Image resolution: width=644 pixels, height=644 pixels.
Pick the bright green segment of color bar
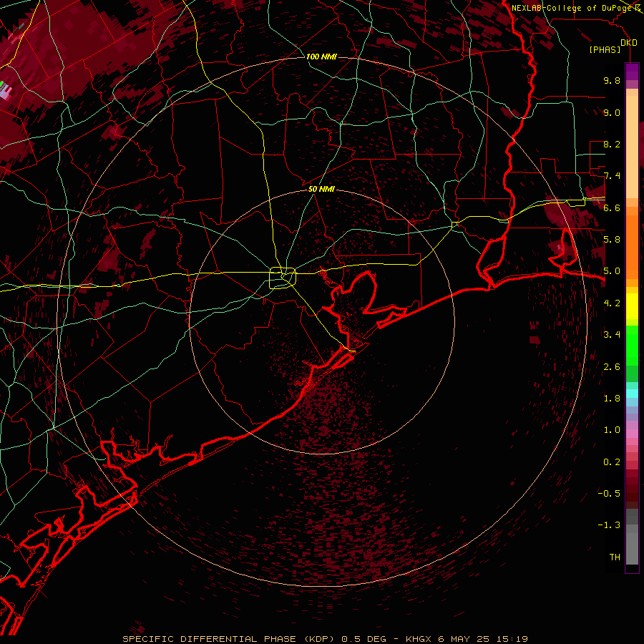[x=632, y=346]
